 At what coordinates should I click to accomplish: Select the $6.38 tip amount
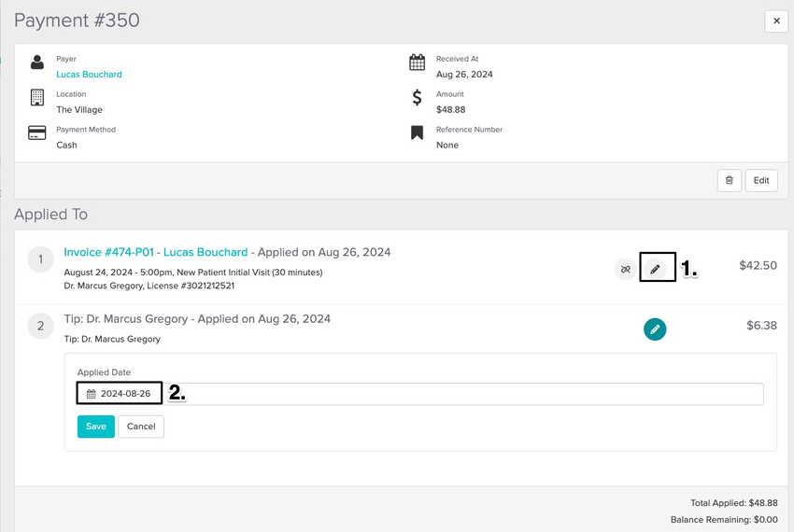coord(761,326)
